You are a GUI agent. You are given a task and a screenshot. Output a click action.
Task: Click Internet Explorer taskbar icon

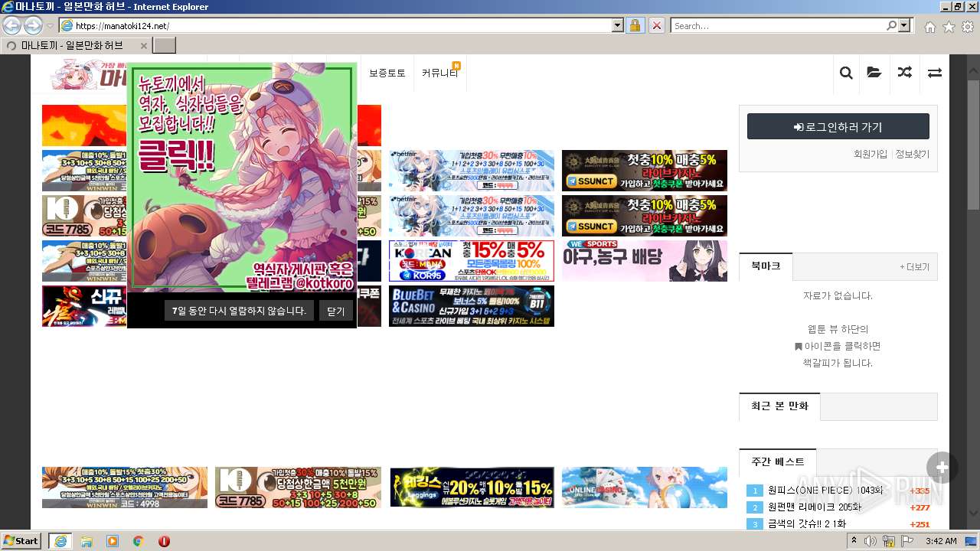(60, 541)
